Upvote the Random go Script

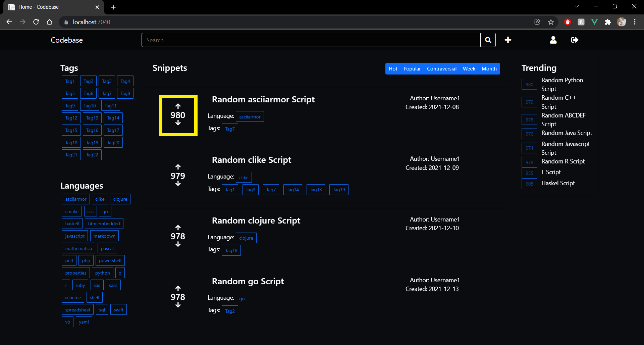tap(178, 288)
